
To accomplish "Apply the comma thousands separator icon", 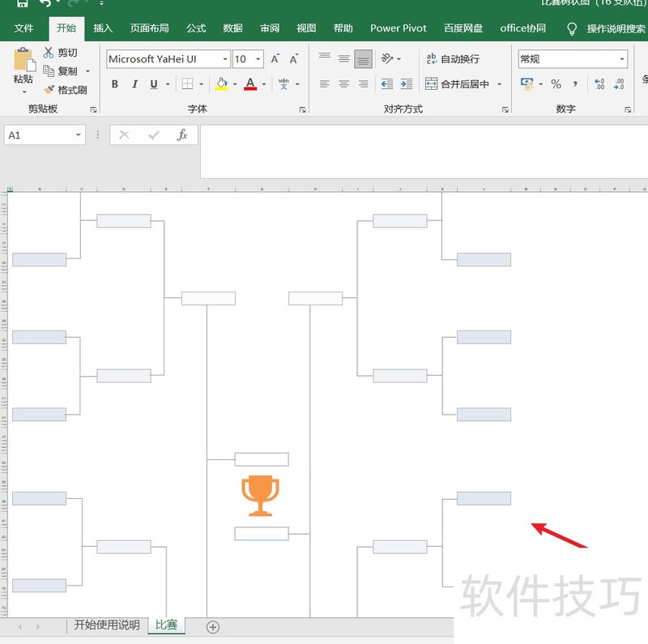I will (x=573, y=83).
